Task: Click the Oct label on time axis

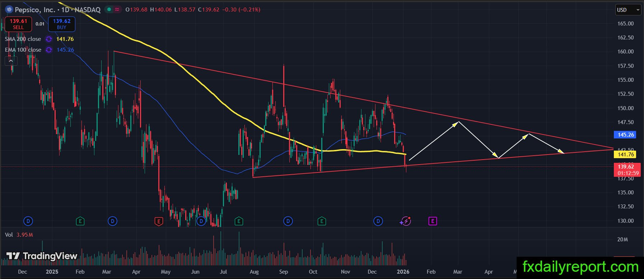Action: tap(313, 272)
